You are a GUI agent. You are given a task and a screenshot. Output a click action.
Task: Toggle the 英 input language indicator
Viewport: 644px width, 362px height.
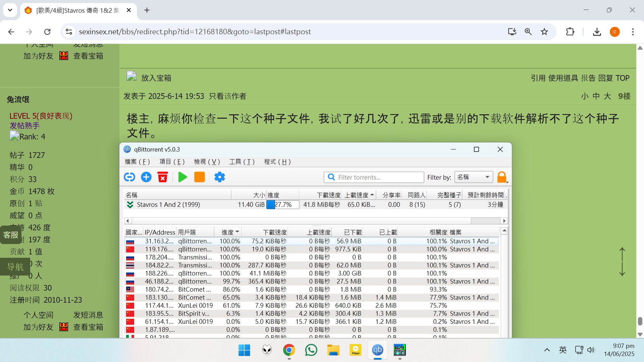563,350
